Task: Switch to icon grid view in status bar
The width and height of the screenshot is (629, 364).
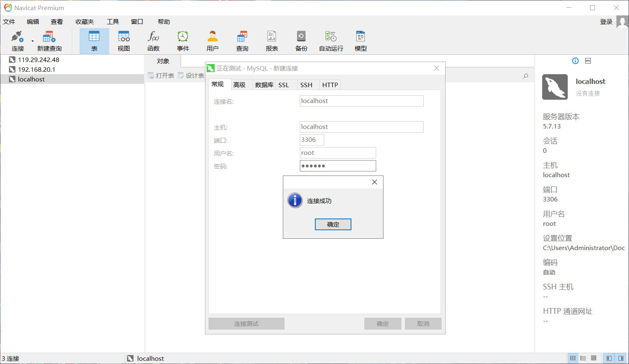Action: click(573, 358)
